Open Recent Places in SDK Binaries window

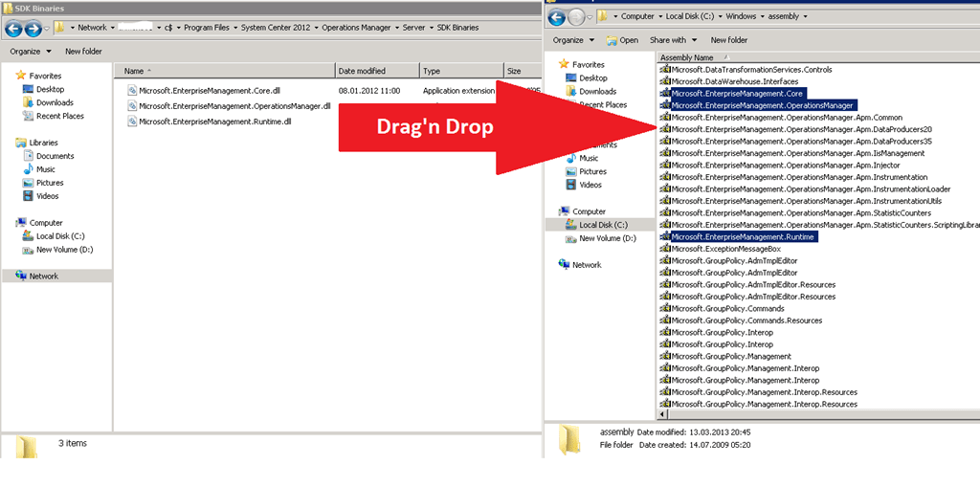coord(60,116)
